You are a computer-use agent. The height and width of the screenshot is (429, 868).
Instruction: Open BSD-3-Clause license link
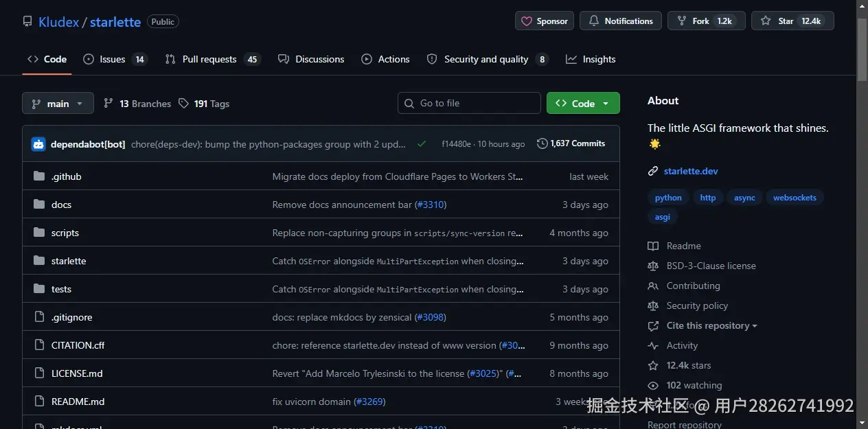[702, 266]
